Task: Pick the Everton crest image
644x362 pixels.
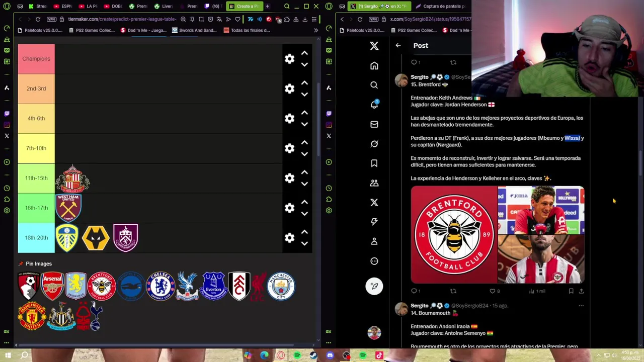Action: click(214, 286)
